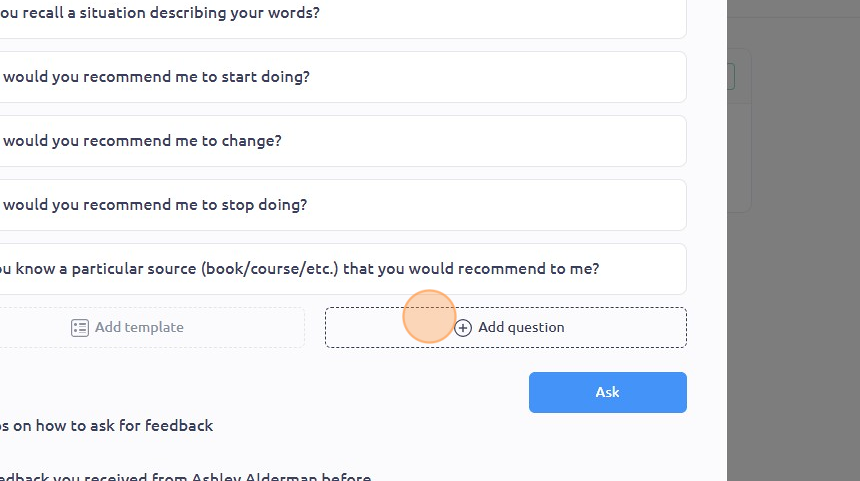
Task: Click the dimmed card behind the side panel
Action: coord(739,131)
